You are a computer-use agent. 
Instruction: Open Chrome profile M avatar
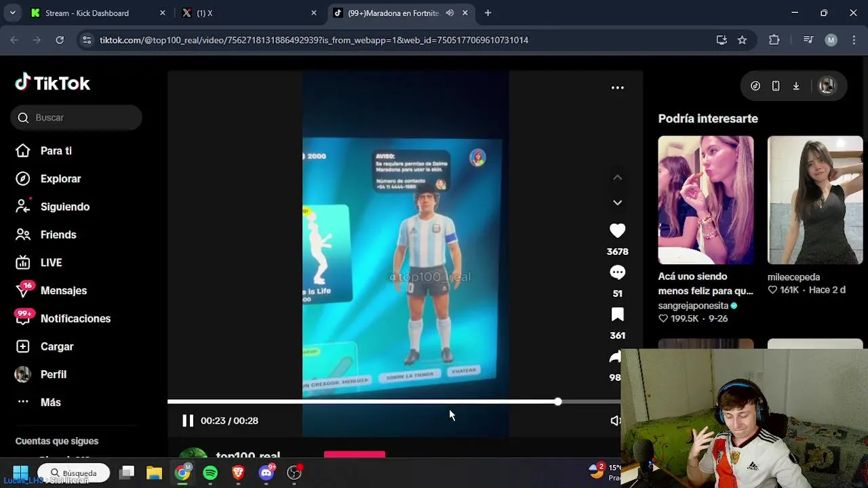click(831, 40)
